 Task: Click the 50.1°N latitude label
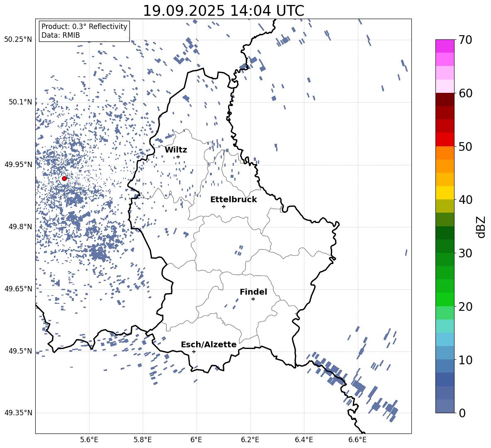(x=20, y=102)
